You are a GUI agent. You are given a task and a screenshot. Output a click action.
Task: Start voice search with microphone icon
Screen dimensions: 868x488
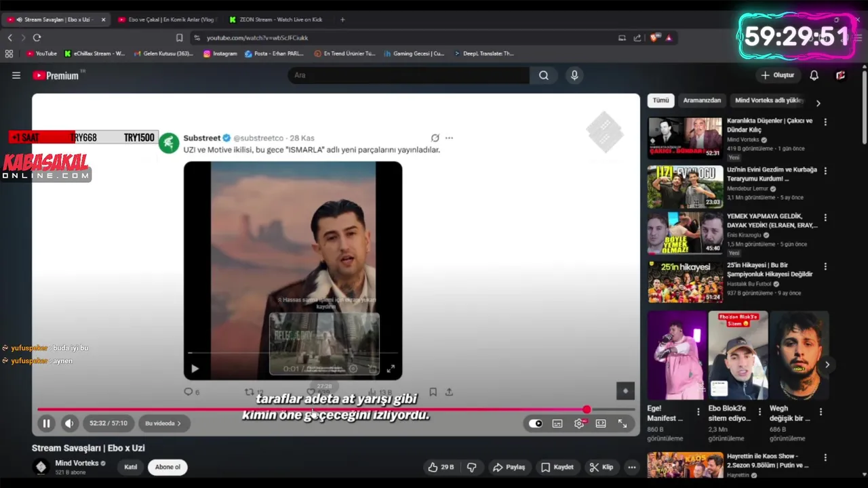[x=574, y=75]
